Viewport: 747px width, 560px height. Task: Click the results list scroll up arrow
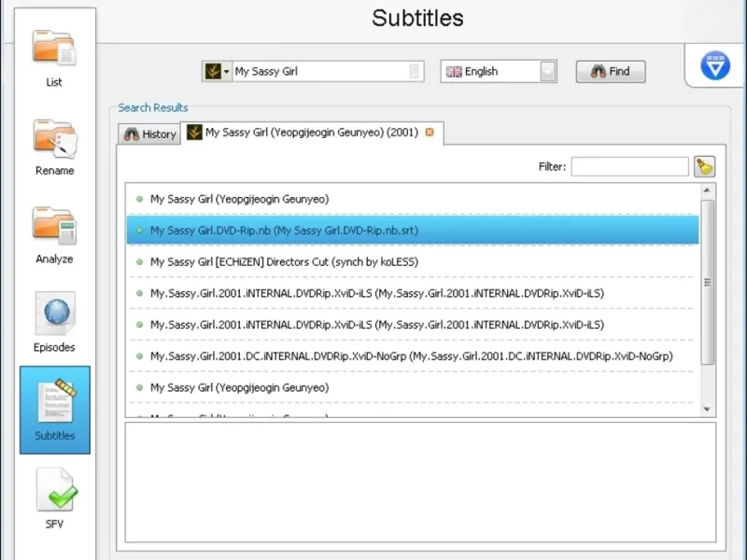click(707, 190)
